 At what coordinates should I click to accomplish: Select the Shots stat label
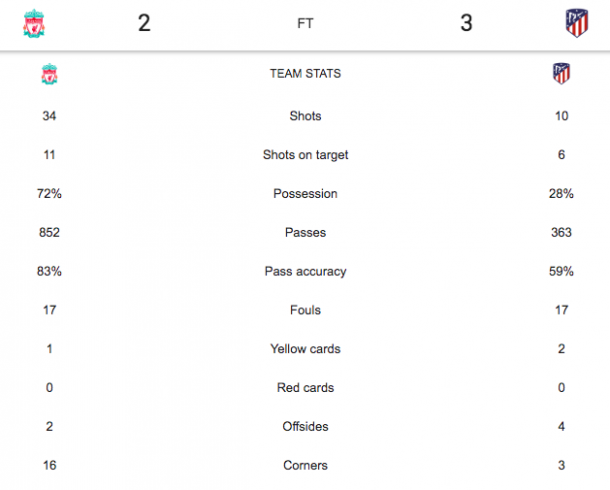[x=305, y=116]
